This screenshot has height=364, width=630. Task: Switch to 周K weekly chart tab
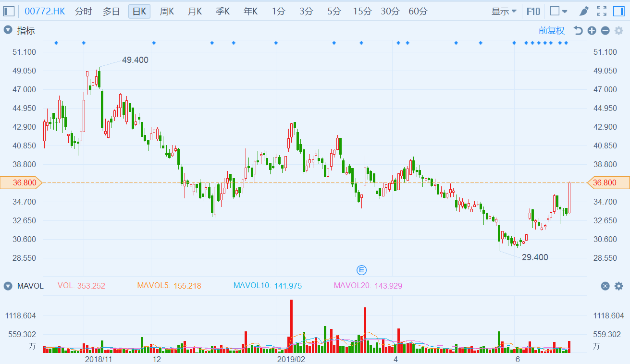pyautogui.click(x=167, y=11)
